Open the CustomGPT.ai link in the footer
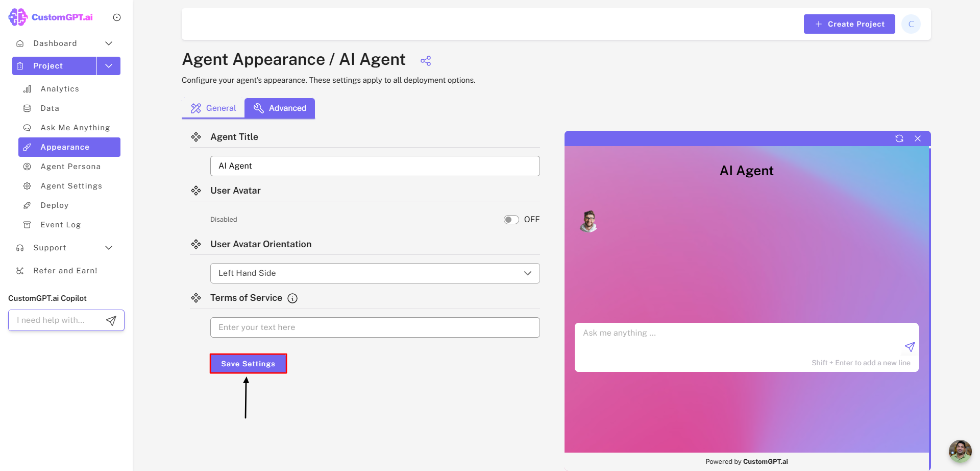 [x=765, y=462]
